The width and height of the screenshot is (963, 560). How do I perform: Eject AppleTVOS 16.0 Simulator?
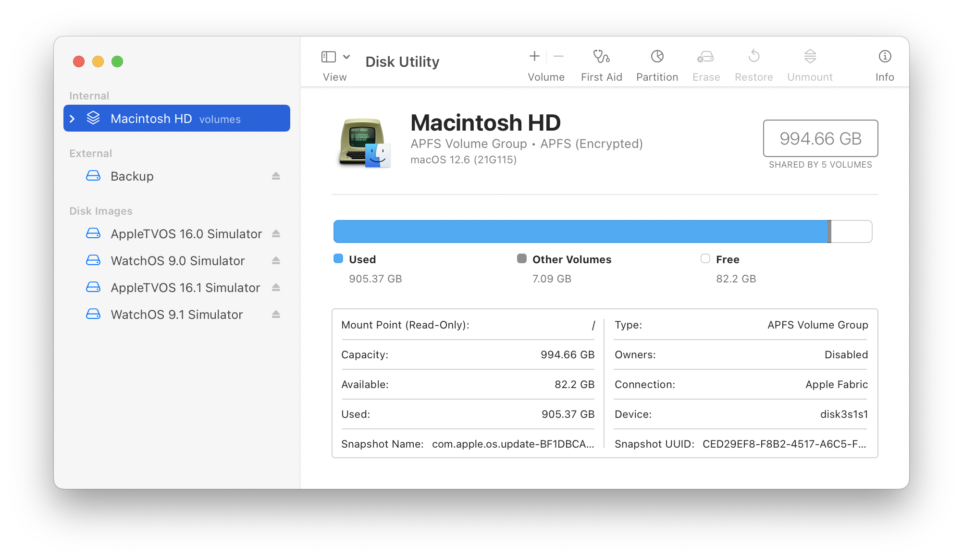coord(276,234)
